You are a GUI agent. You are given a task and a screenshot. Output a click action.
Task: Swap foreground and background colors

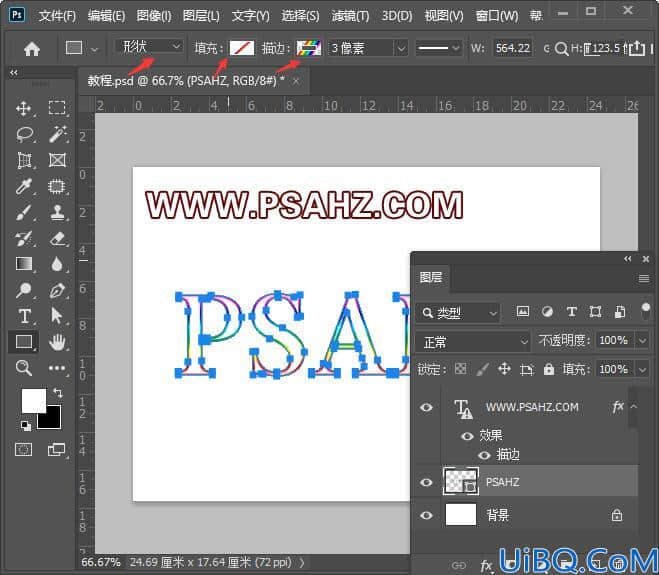[x=58, y=393]
